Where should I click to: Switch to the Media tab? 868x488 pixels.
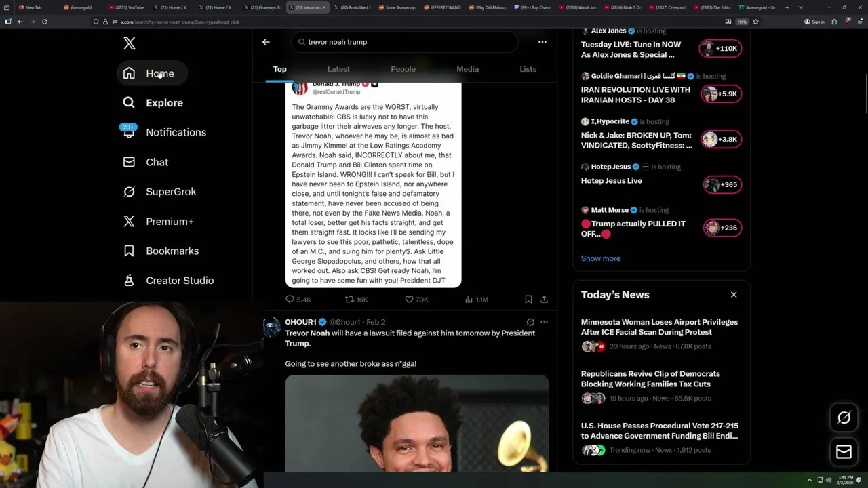click(467, 69)
